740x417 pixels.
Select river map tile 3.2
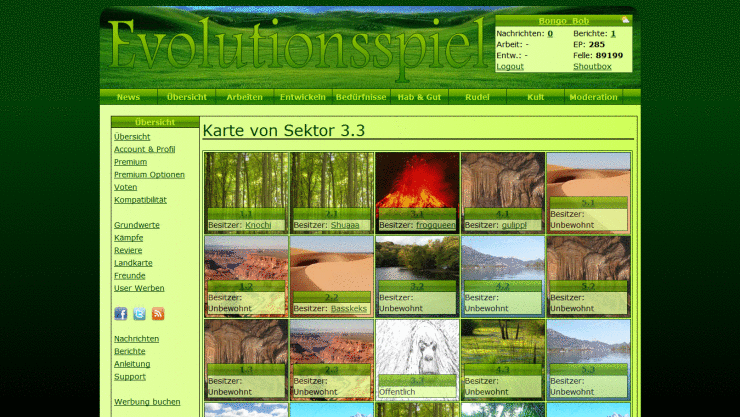(417, 276)
